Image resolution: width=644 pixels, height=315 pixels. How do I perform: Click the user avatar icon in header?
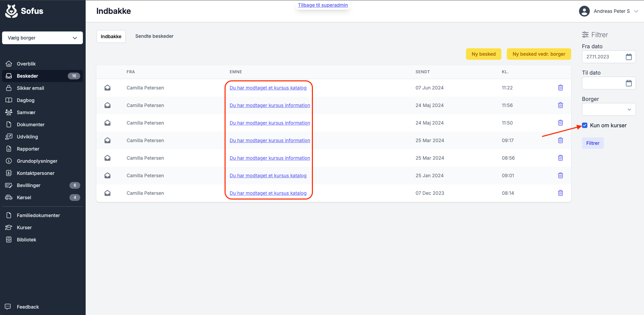point(584,11)
